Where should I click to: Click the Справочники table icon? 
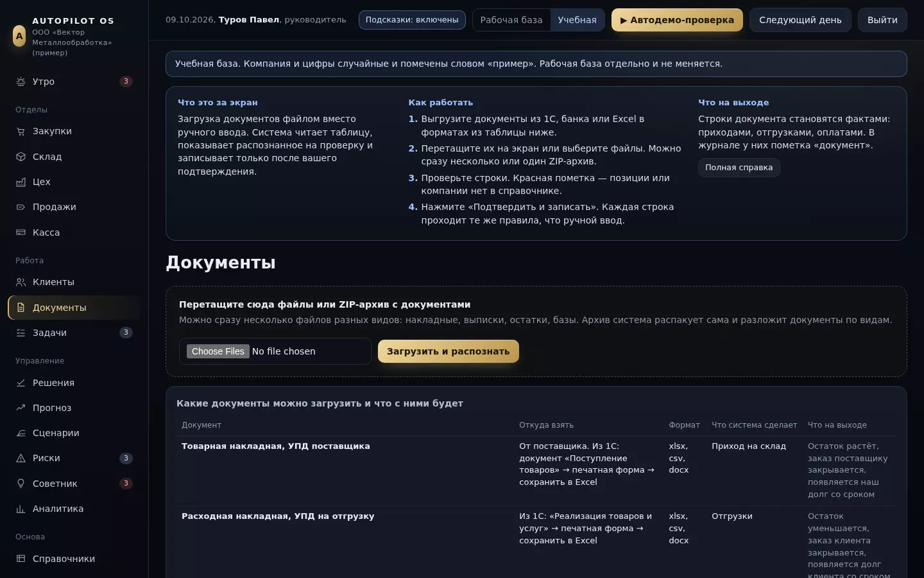click(21, 559)
